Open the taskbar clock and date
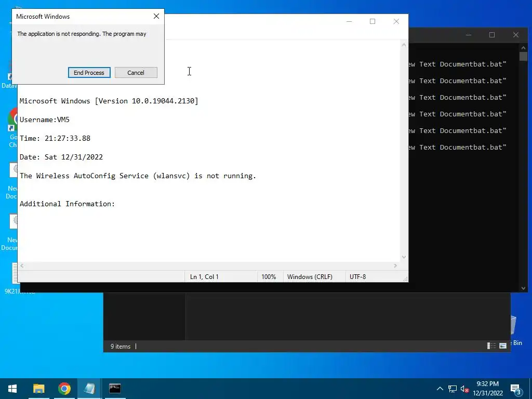The width and height of the screenshot is (532, 399). (x=488, y=389)
